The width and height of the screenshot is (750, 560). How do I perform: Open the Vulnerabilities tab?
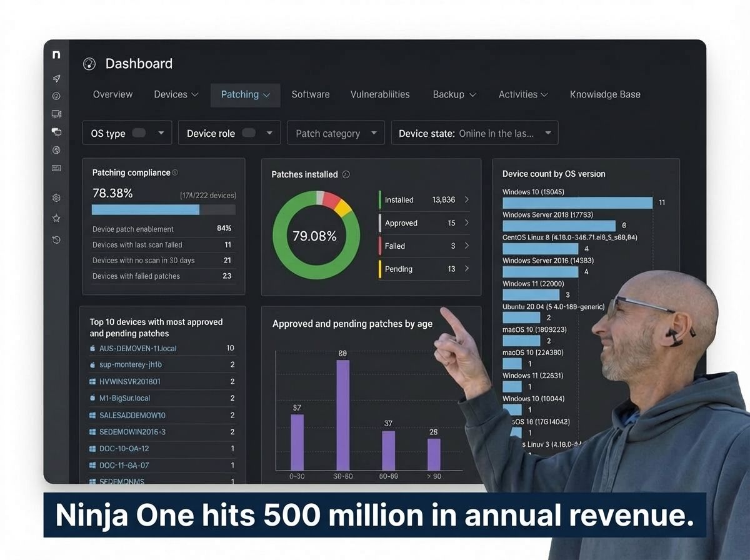coord(380,94)
